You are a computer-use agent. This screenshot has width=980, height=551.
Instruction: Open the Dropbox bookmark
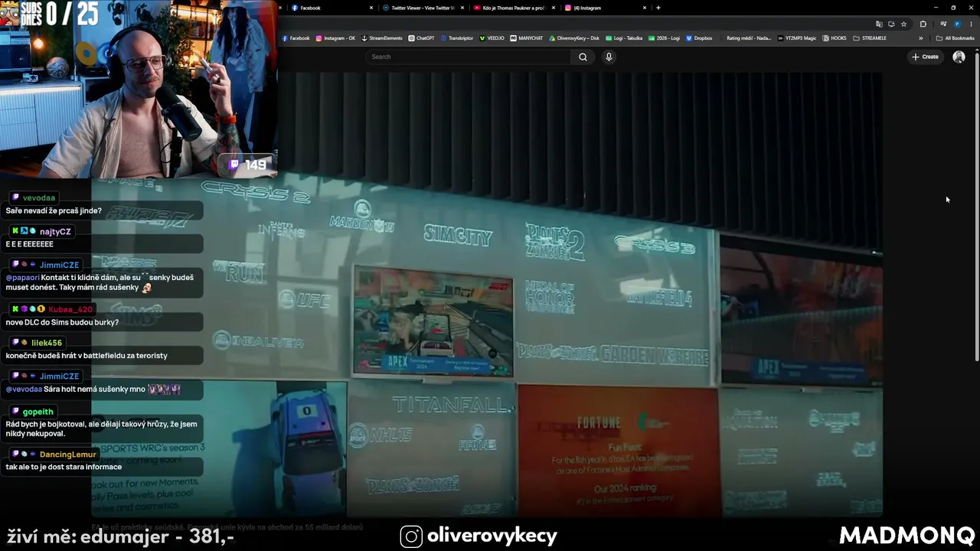tap(700, 38)
